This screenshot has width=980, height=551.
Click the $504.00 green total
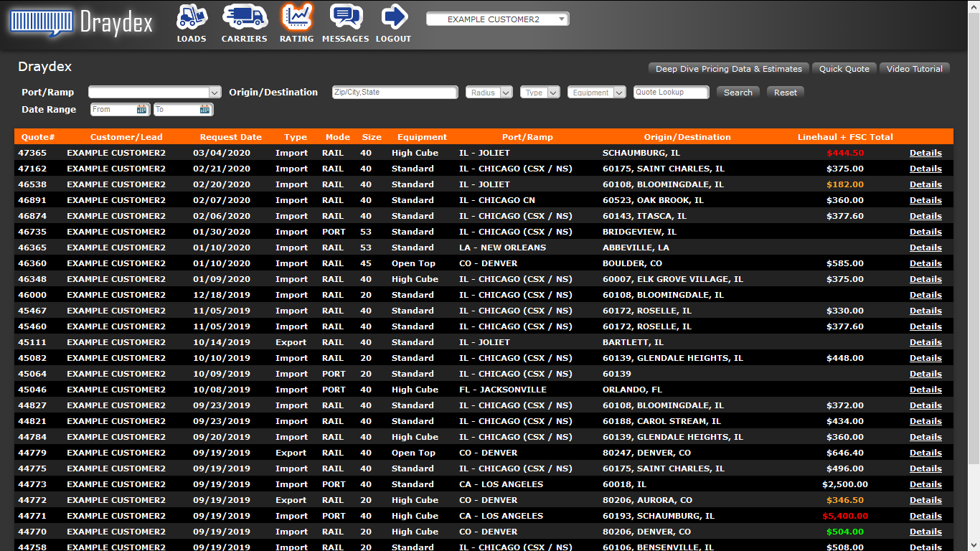(845, 532)
